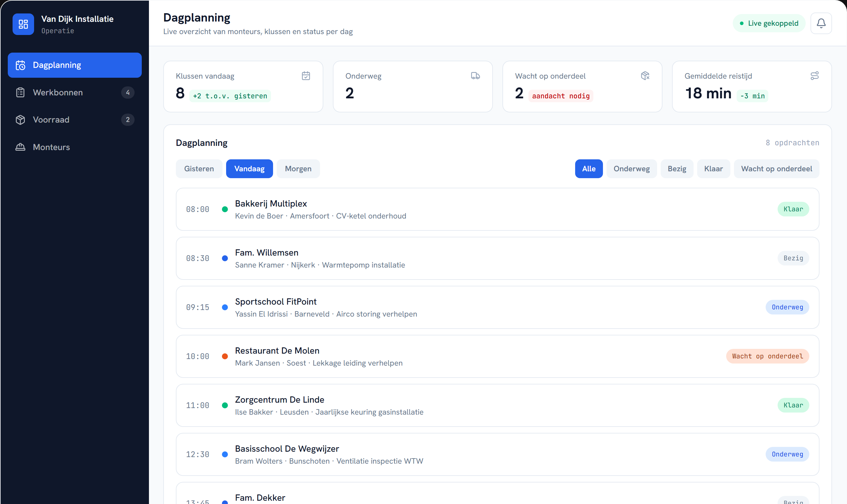Viewport: 847px width, 504px height.
Task: Click the Werkbonnen count badge 4
Action: 128,92
